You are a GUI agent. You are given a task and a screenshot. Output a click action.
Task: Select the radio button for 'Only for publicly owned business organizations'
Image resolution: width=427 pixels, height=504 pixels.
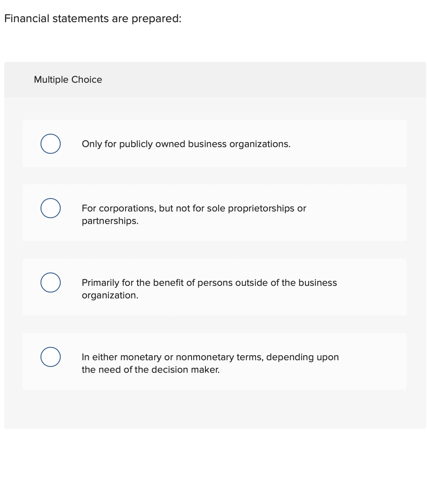pos(50,143)
